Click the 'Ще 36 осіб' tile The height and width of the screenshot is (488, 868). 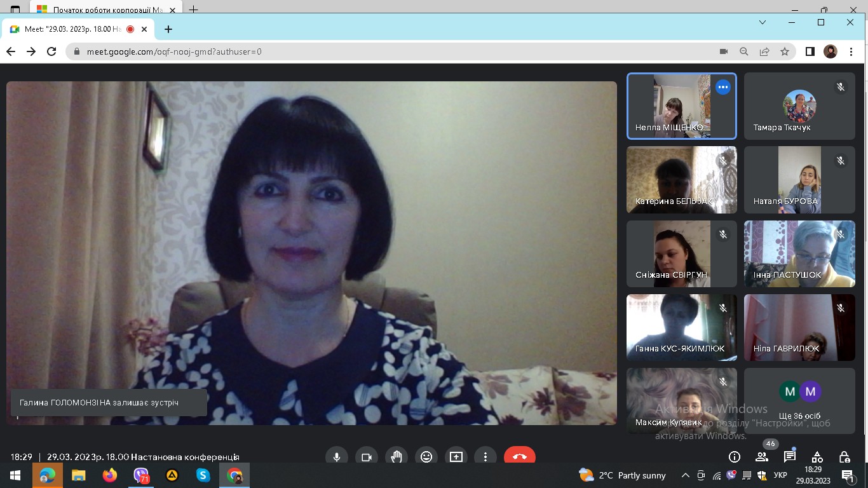[x=799, y=401]
